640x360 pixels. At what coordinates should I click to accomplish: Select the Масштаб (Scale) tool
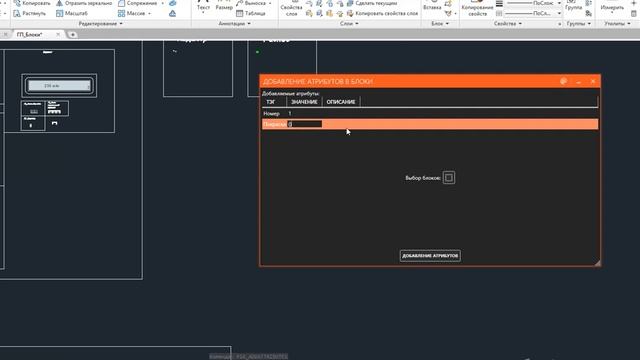72,13
